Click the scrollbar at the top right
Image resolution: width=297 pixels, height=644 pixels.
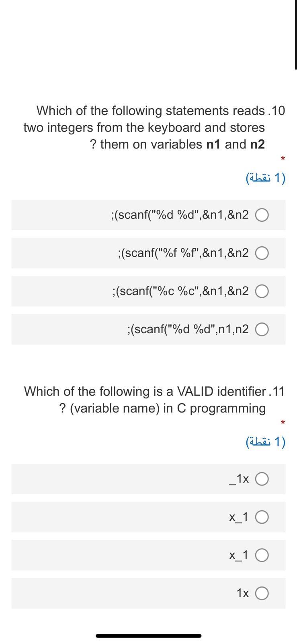[x=295, y=34]
